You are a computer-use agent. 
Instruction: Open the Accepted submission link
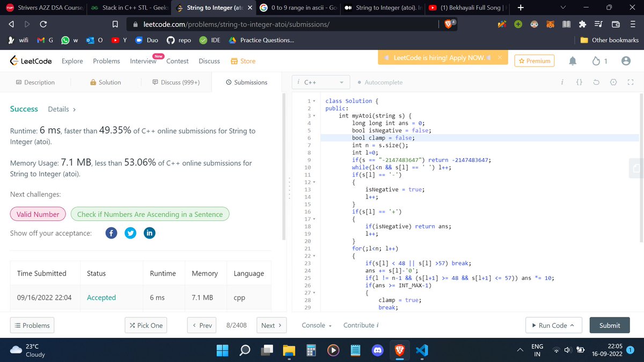pos(101,298)
